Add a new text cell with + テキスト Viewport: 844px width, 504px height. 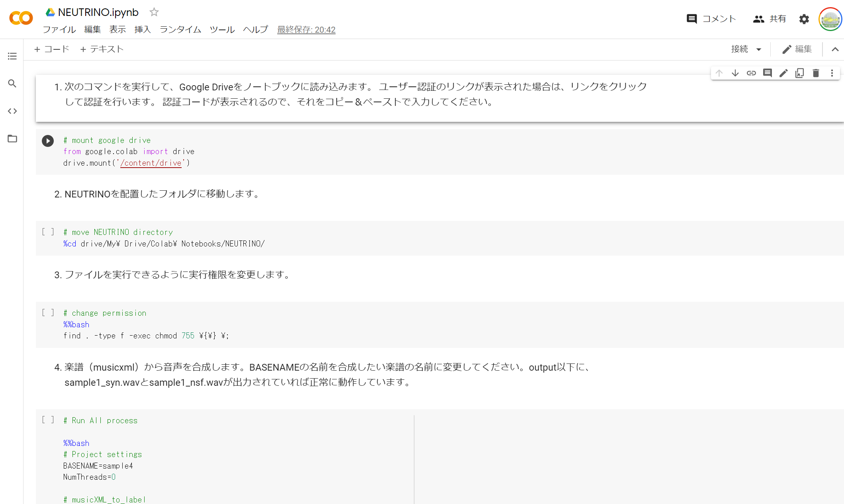click(102, 49)
